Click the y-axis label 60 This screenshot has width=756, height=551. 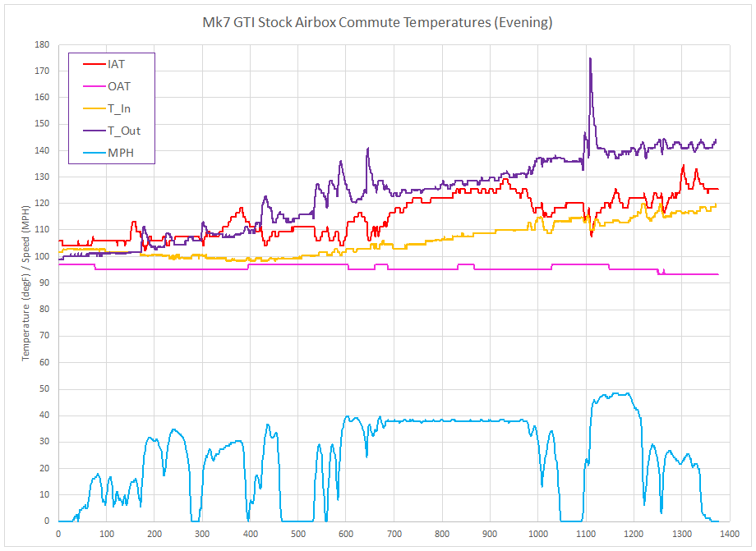click(x=44, y=362)
